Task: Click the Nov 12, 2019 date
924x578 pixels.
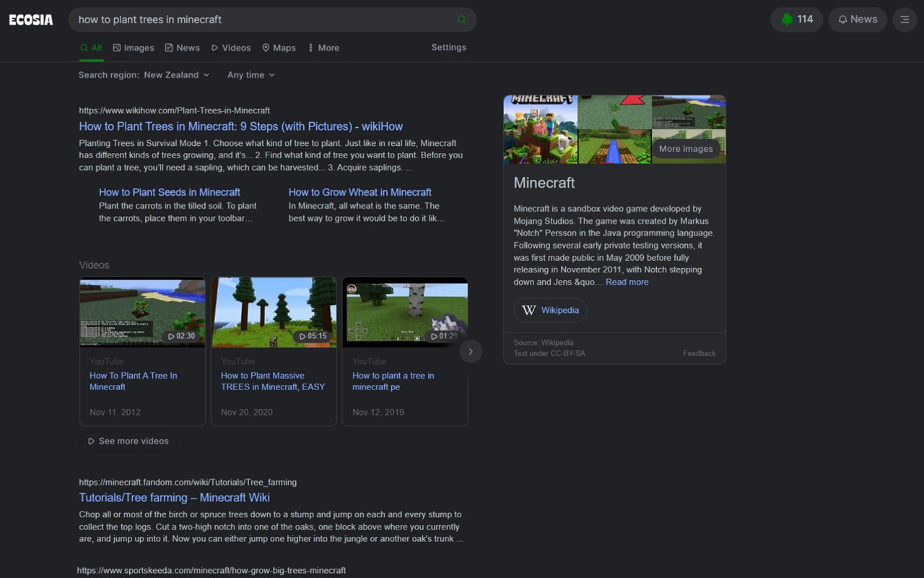Action: (x=378, y=413)
